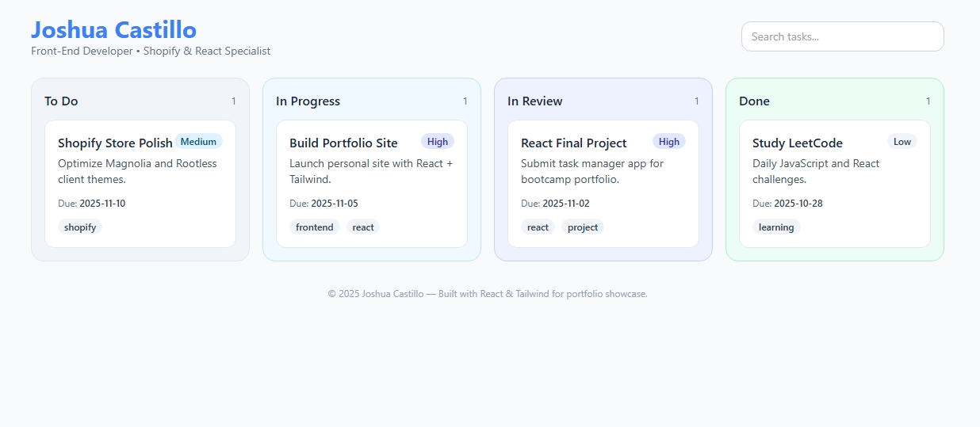
Task: Click the Joshua Castillo page title
Action: tap(113, 29)
